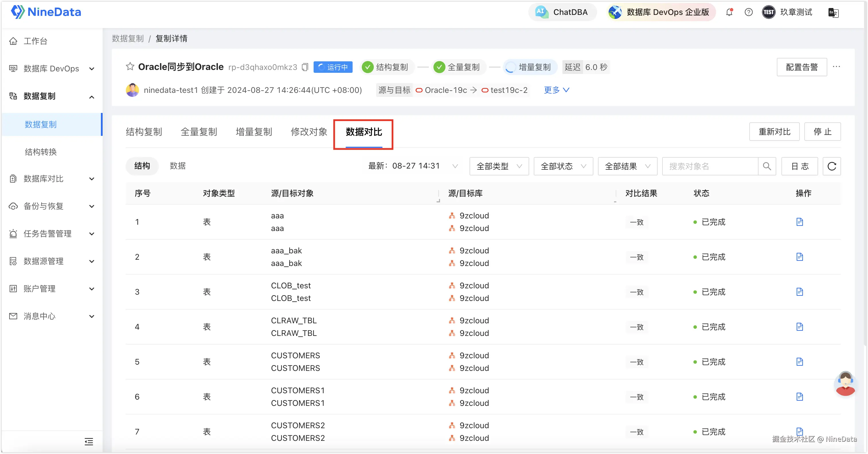Viewport: 868px width, 454px height.
Task: Open the help question mark icon
Action: pyautogui.click(x=748, y=12)
